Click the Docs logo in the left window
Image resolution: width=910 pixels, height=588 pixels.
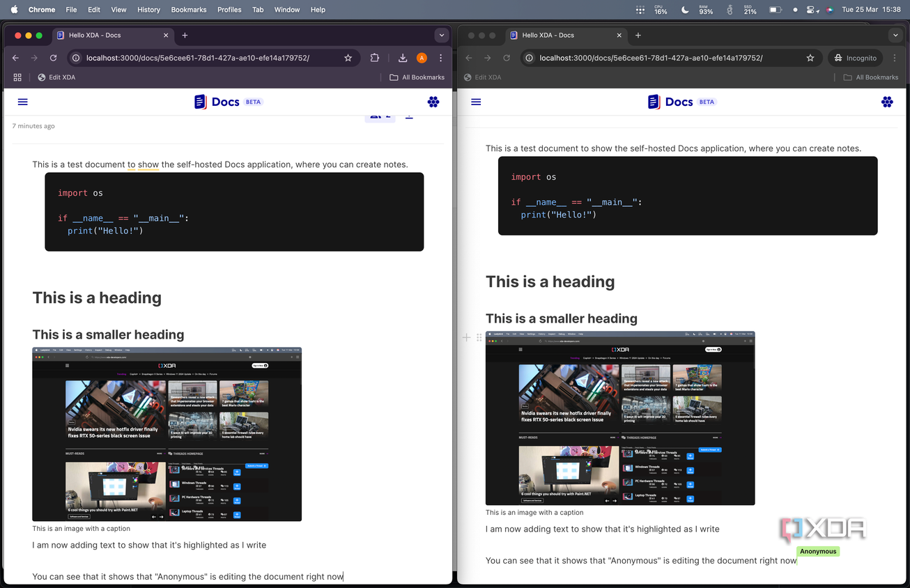point(227,102)
